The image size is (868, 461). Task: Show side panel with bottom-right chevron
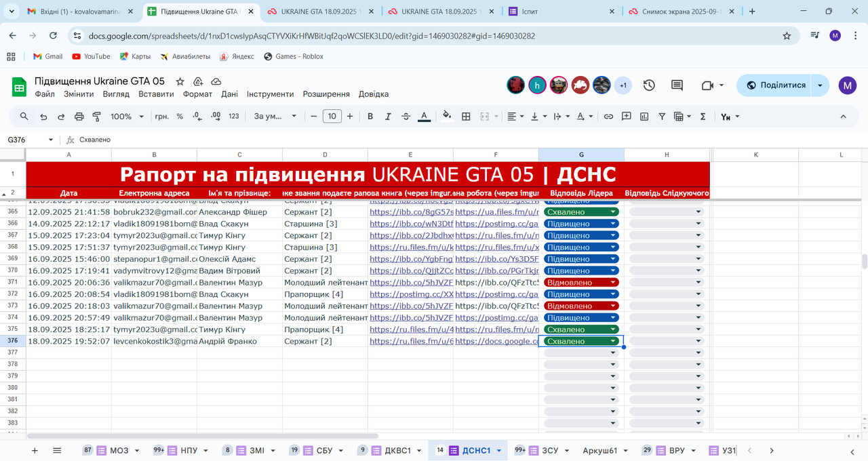click(x=852, y=452)
